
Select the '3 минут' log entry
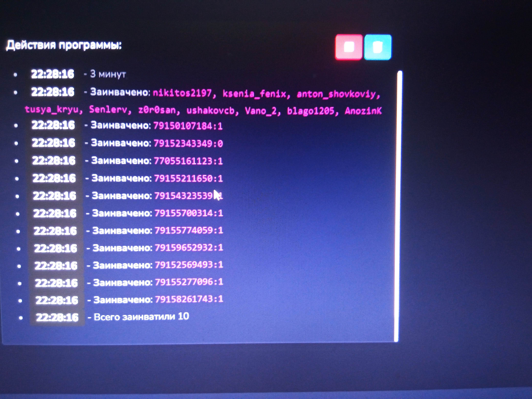pyautogui.click(x=108, y=74)
